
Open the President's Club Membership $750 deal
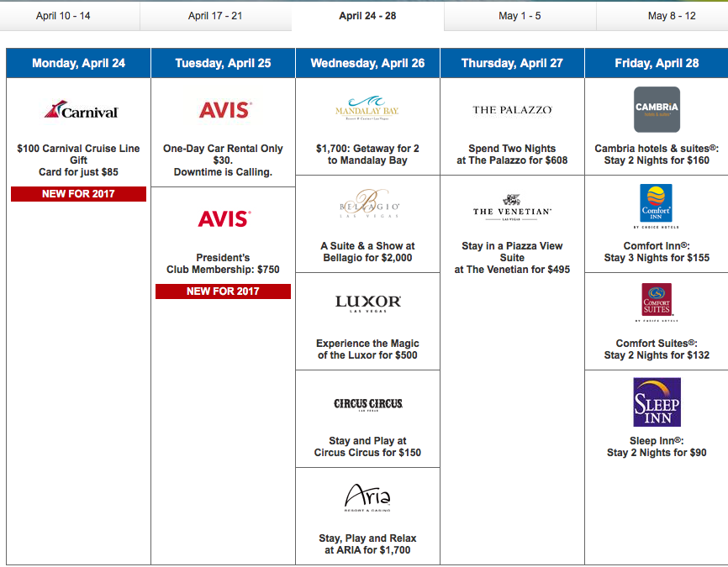(223, 264)
